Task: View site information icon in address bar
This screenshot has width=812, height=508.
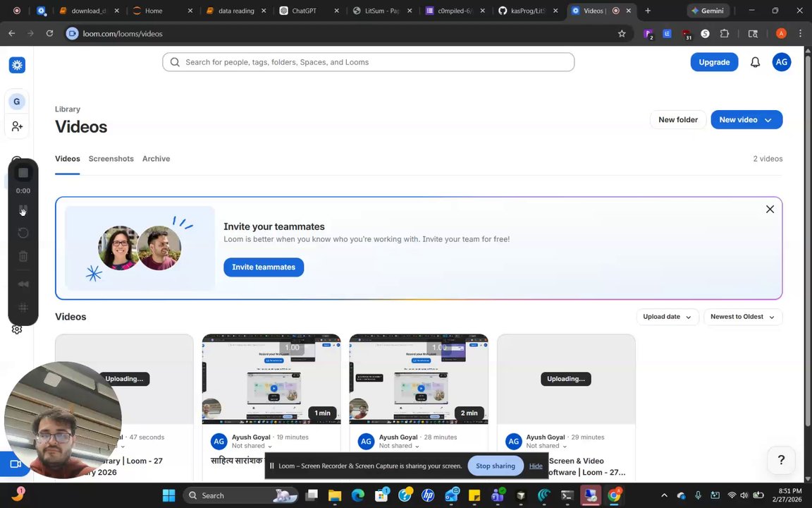Action: (x=73, y=34)
